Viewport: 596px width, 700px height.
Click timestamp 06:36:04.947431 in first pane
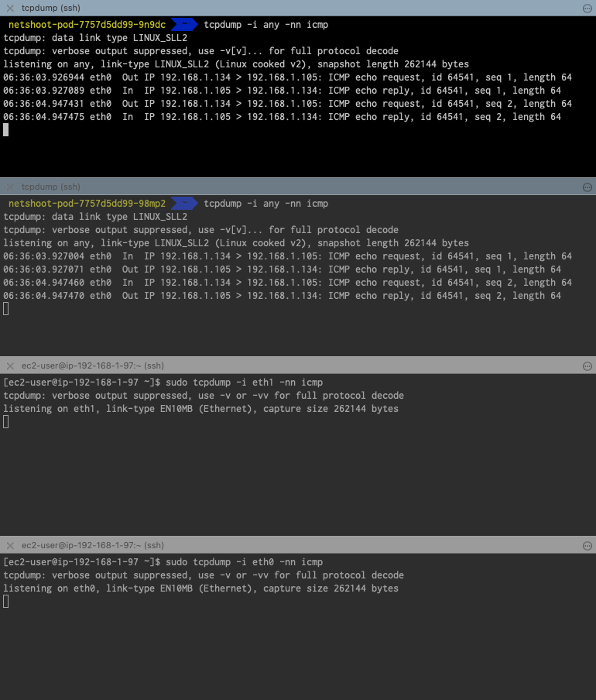tap(43, 104)
